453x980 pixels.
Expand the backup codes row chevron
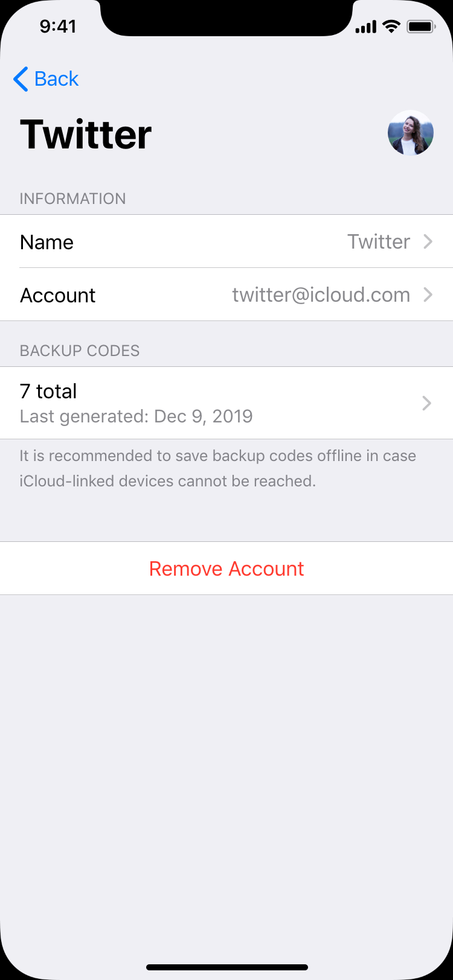pyautogui.click(x=427, y=403)
